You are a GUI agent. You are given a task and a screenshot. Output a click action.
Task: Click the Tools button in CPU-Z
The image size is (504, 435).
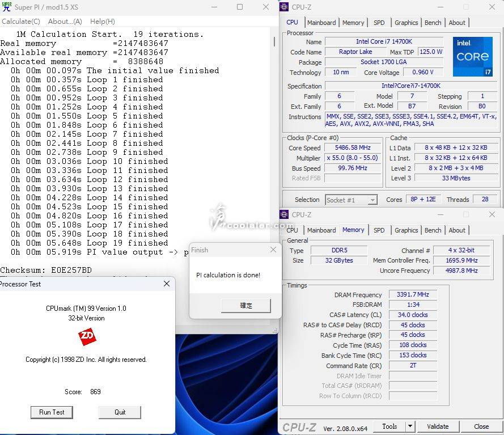pos(389,426)
